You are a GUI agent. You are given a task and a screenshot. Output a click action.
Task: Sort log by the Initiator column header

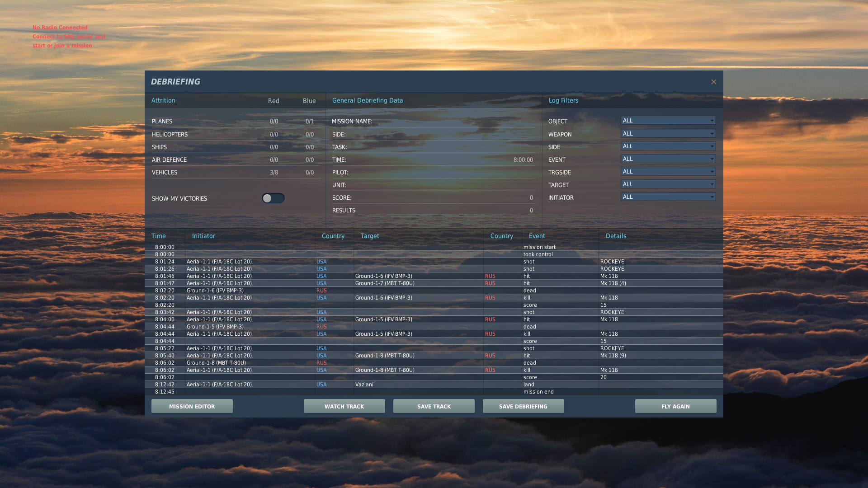click(203, 236)
